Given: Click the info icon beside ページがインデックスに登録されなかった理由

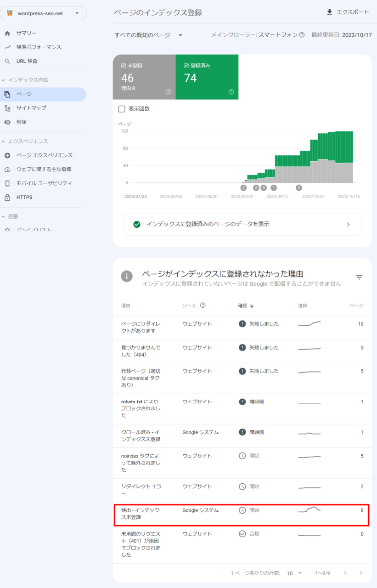Looking at the screenshot, I should coord(127,276).
